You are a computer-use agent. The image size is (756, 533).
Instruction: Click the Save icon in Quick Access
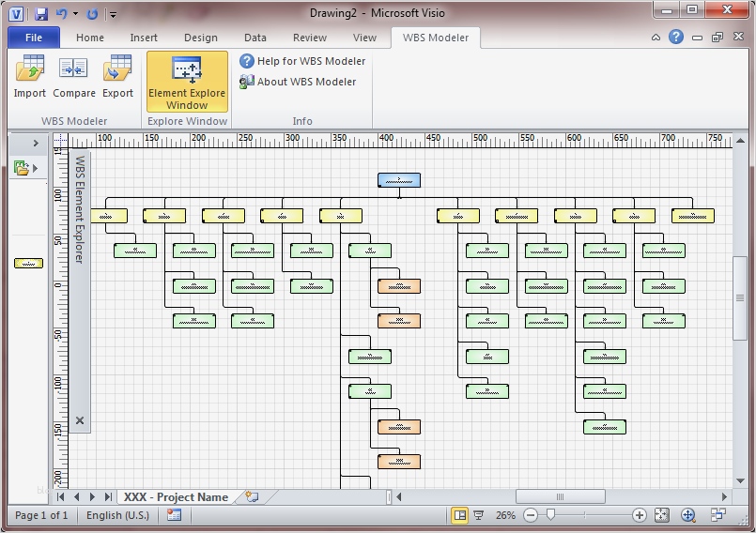[41, 14]
